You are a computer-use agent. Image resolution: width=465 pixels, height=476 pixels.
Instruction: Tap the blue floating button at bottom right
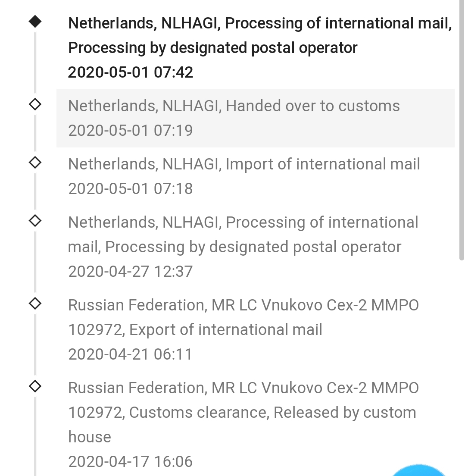click(x=419, y=470)
